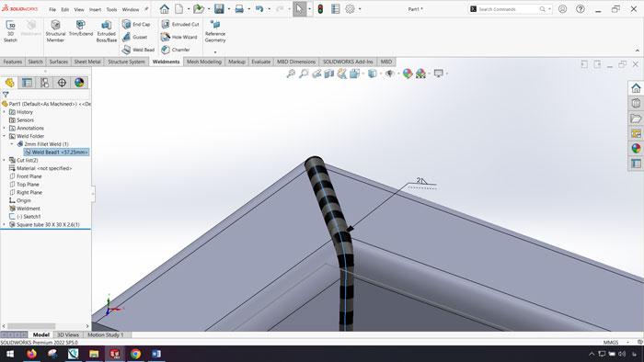The image size is (644, 362).
Task: Switch to the Sketch tab
Action: [x=35, y=62]
